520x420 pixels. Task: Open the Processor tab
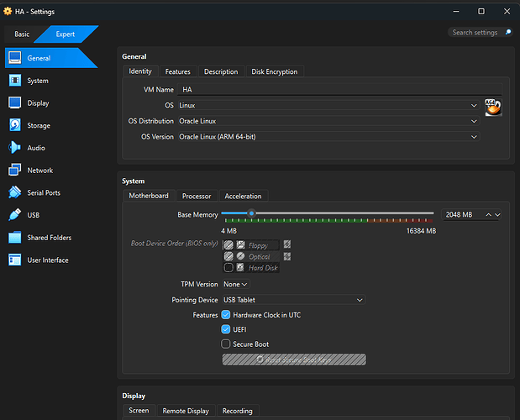pyautogui.click(x=197, y=196)
